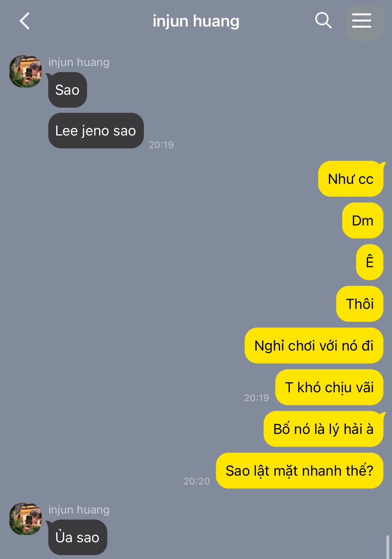Tap injun huang's bottom avatar photo

point(26,519)
